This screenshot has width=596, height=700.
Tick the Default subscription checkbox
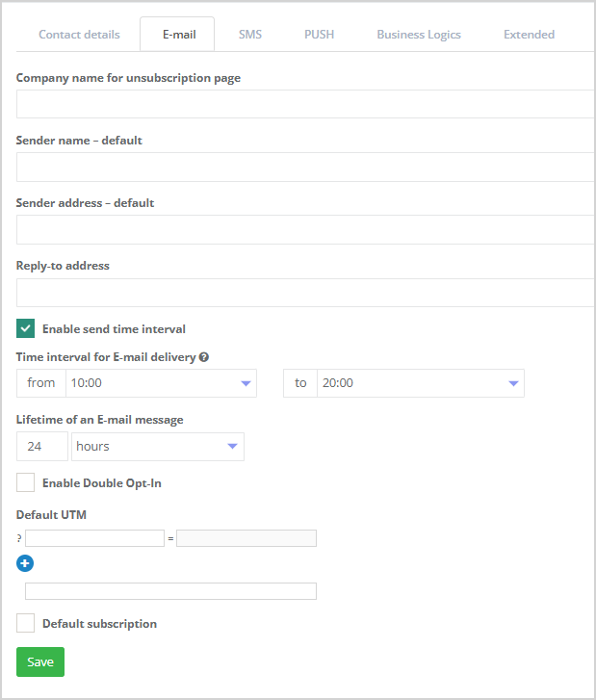pyautogui.click(x=26, y=623)
